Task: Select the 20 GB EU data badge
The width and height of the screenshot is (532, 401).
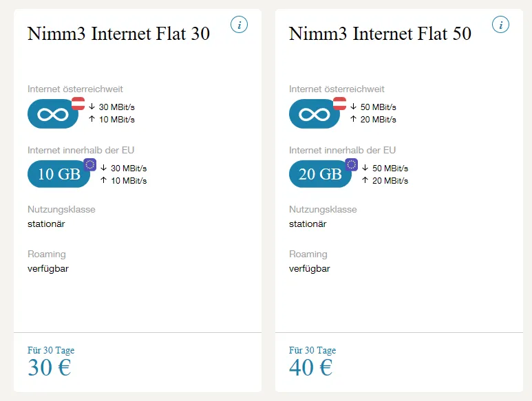Action: [x=320, y=174]
